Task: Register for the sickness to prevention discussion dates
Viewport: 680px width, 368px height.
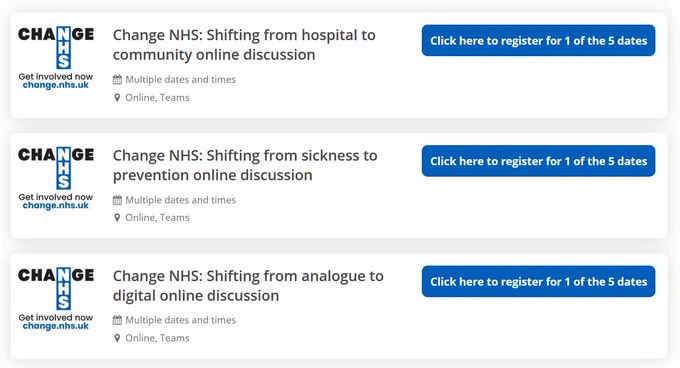Action: (x=538, y=161)
